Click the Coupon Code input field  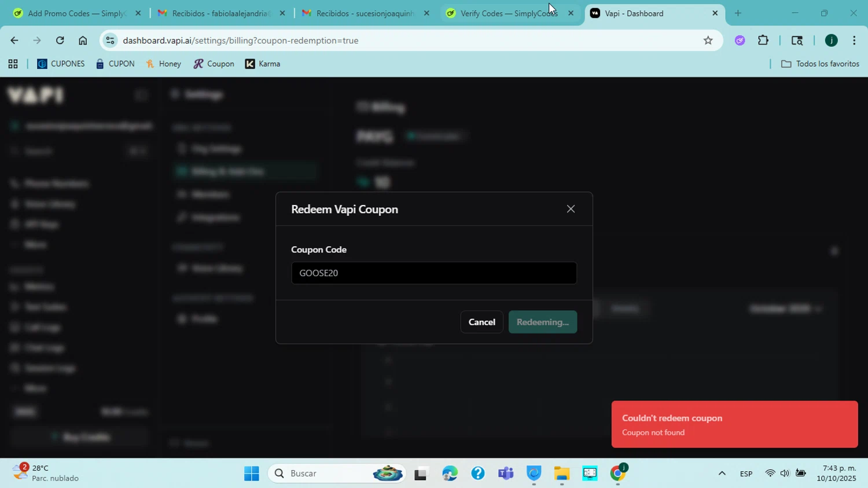(x=434, y=273)
